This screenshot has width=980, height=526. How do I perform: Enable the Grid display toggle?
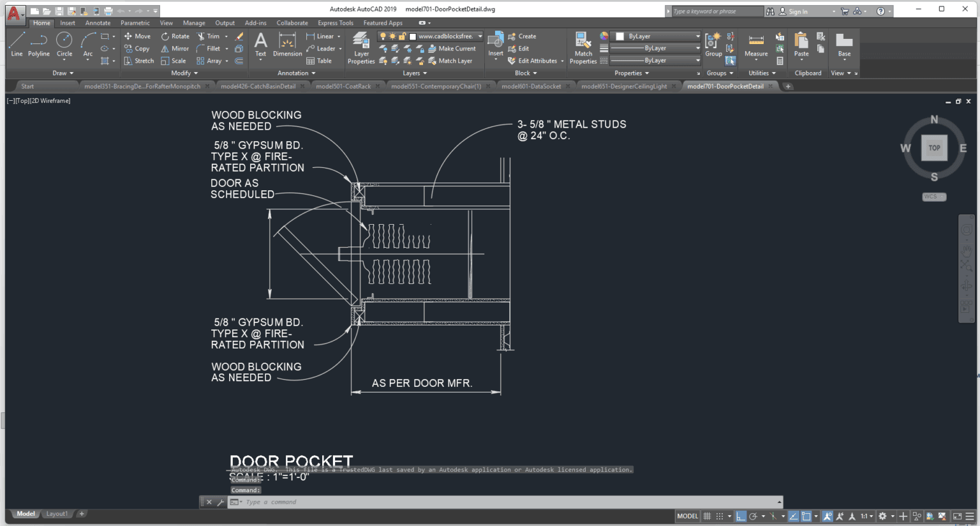pos(707,516)
